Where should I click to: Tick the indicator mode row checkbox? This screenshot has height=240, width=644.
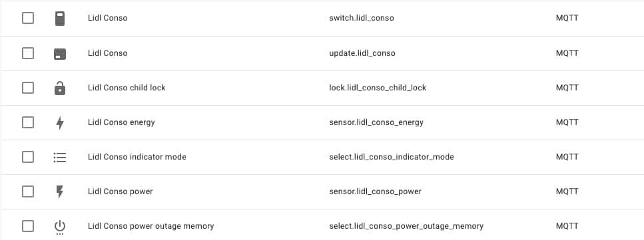[x=28, y=157]
